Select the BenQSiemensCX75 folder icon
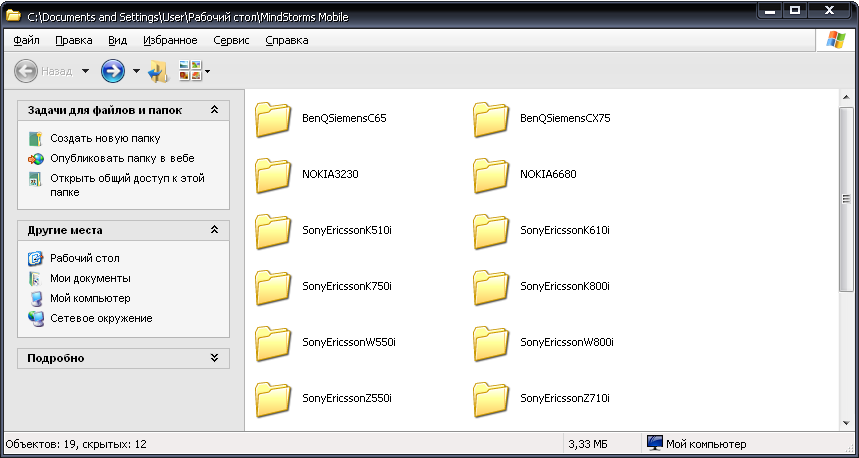 pyautogui.click(x=491, y=119)
